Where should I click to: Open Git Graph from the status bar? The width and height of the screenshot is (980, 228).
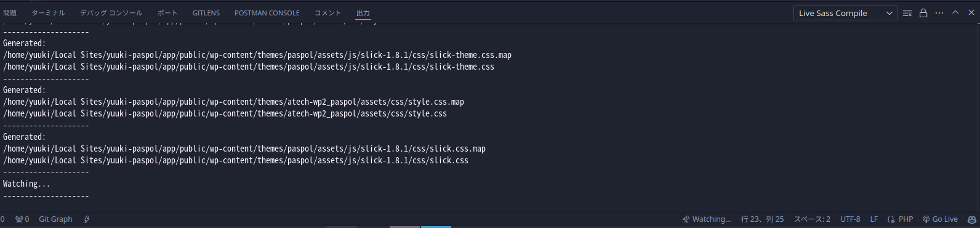[x=55, y=219]
